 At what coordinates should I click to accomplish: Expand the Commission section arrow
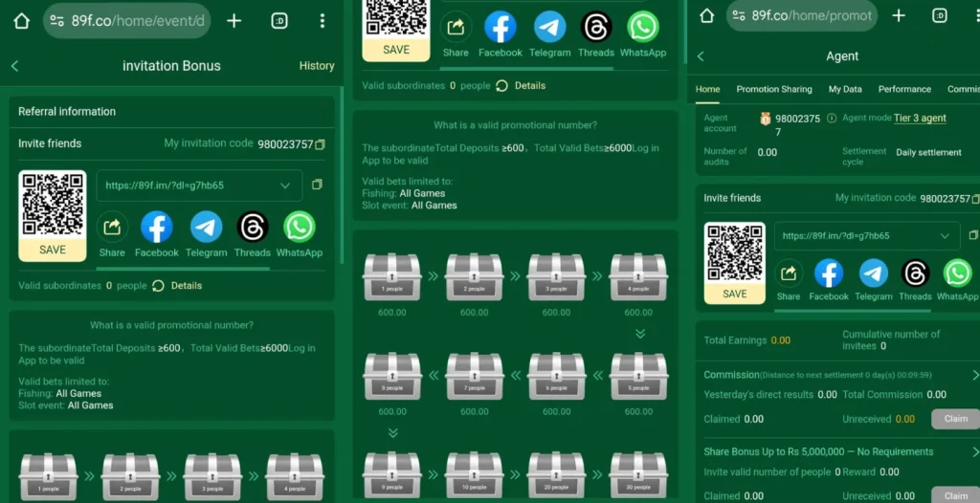(974, 375)
